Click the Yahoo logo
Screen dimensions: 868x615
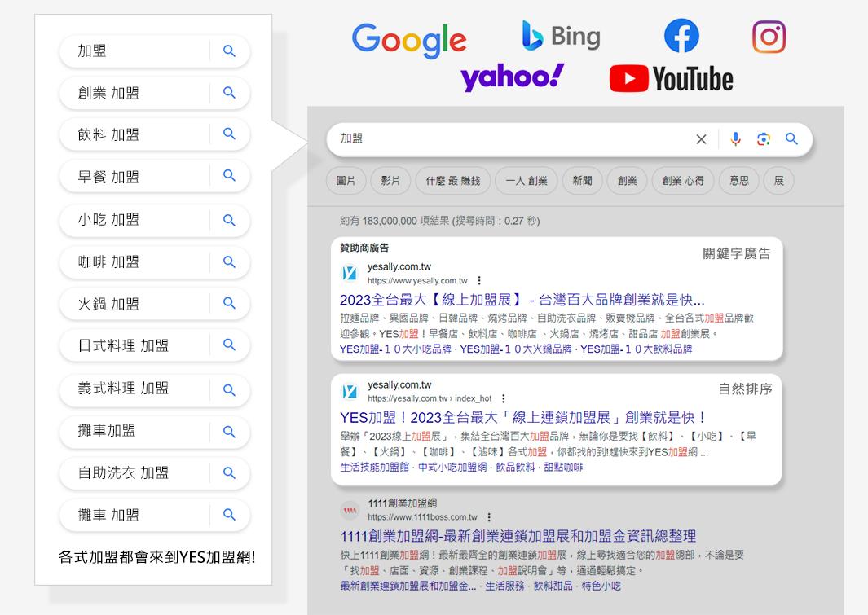510,77
